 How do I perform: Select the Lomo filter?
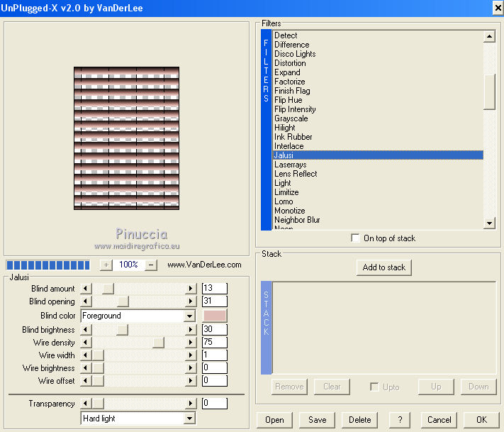point(378,201)
